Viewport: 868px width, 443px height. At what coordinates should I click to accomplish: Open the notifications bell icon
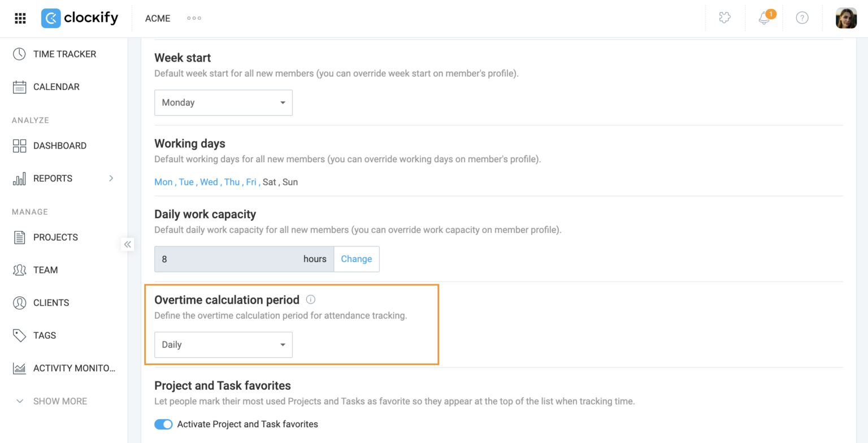pos(765,18)
